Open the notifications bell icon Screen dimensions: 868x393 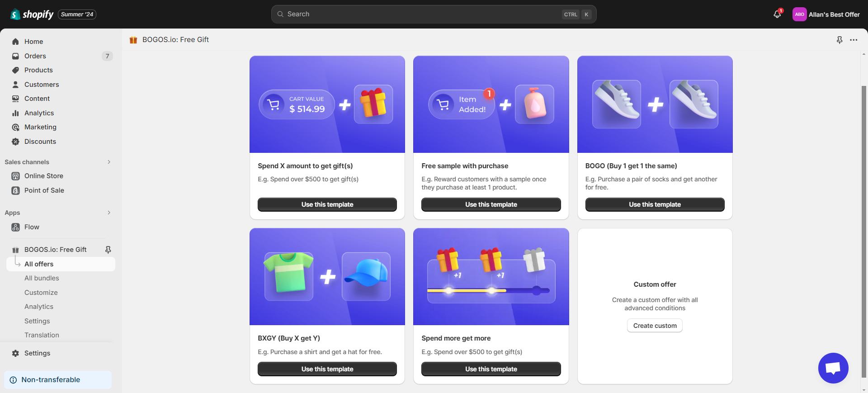coord(777,14)
